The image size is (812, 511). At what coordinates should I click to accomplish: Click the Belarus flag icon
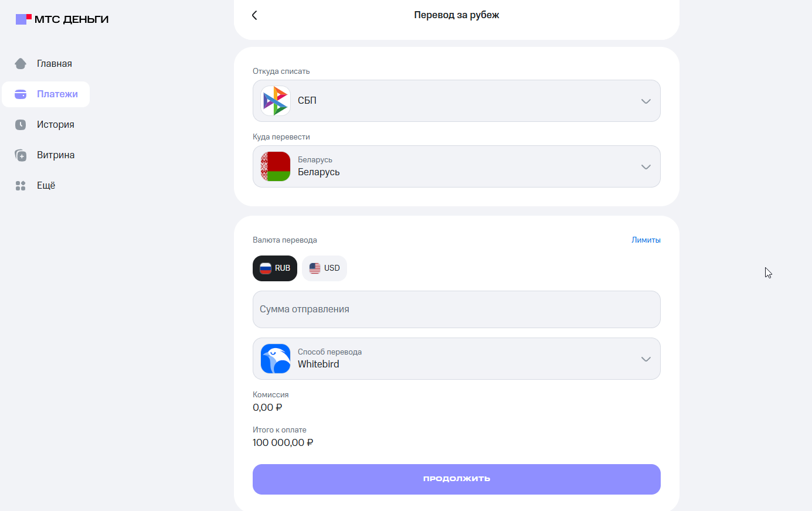276,166
